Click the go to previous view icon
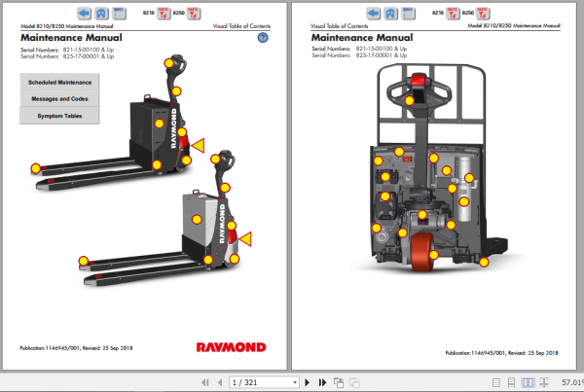This screenshot has height=392, width=584. [x=339, y=382]
